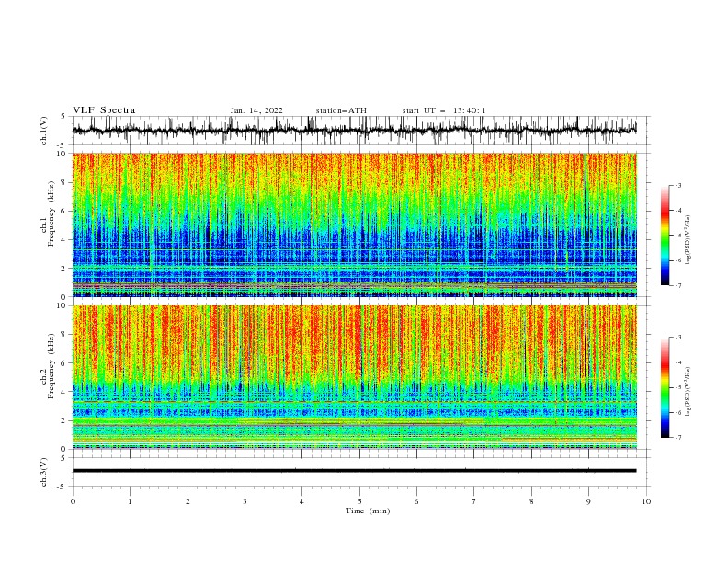
Task: Click the "Time (min)" axis label
Action: (368, 511)
